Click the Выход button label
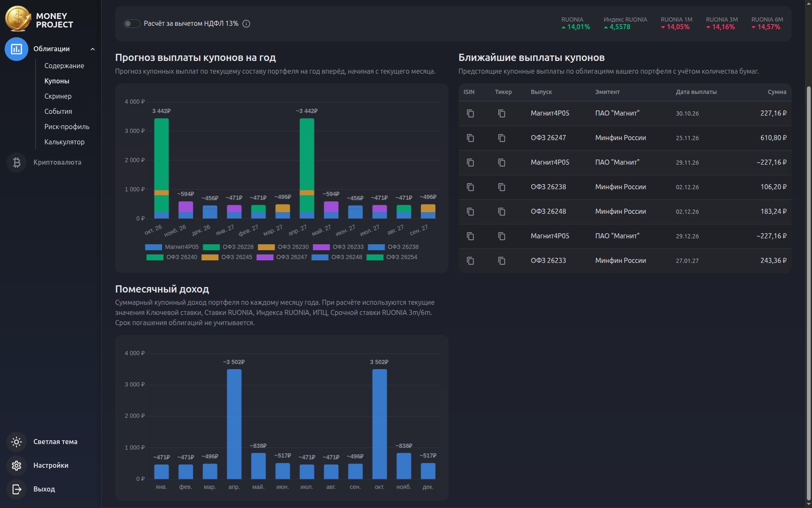The image size is (812, 508). pyautogui.click(x=44, y=489)
